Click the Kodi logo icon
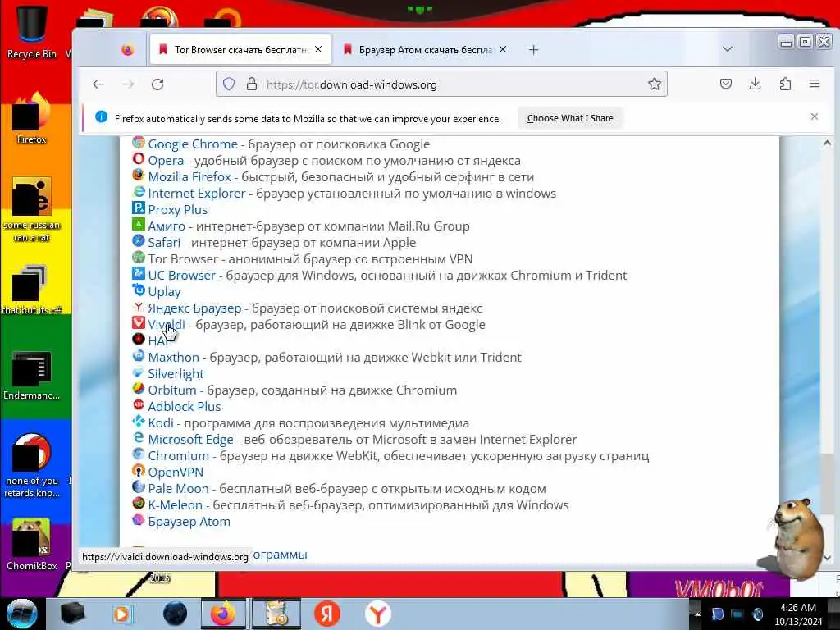 138,422
